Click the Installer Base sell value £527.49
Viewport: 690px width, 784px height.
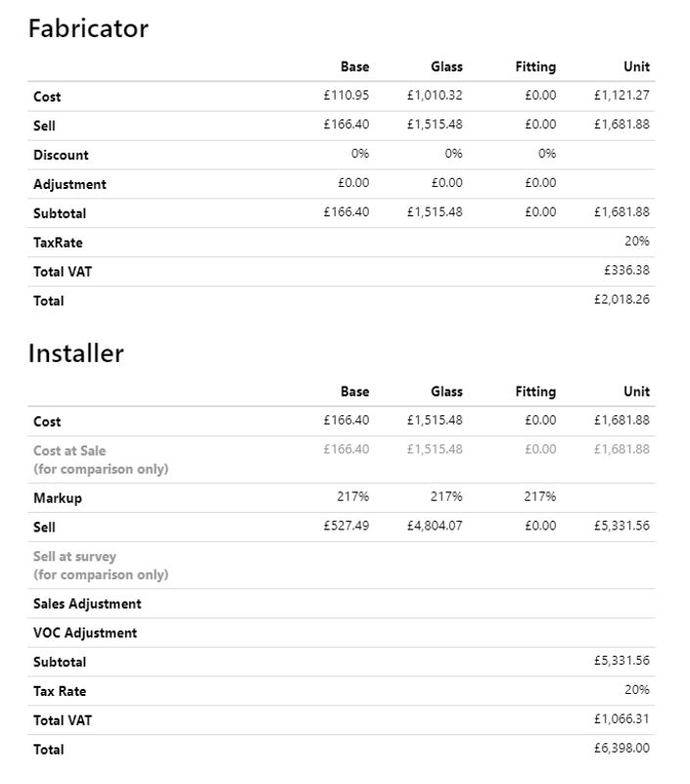[346, 526]
